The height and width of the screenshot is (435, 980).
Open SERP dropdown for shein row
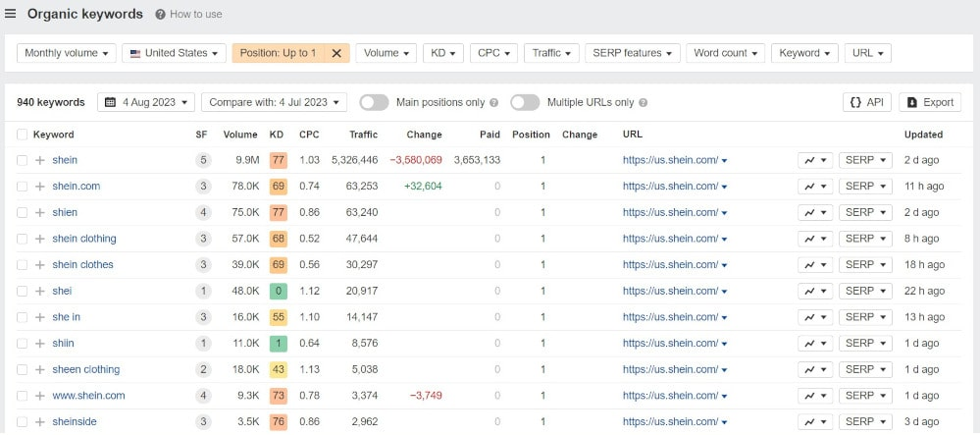(865, 160)
